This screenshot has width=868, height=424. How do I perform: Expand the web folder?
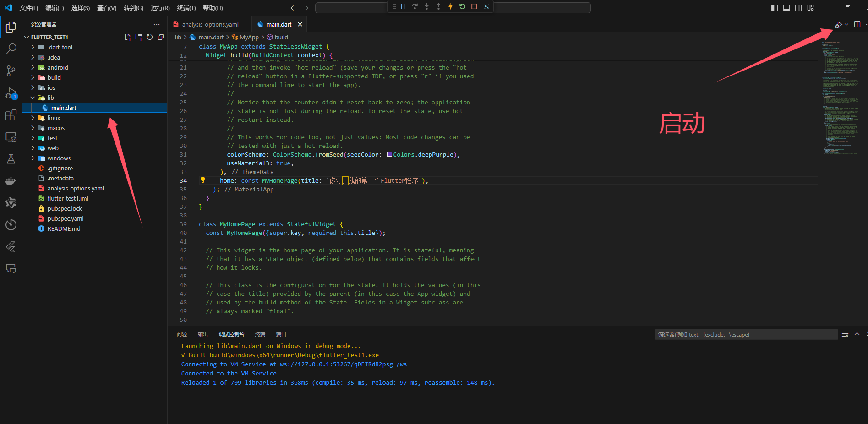33,148
